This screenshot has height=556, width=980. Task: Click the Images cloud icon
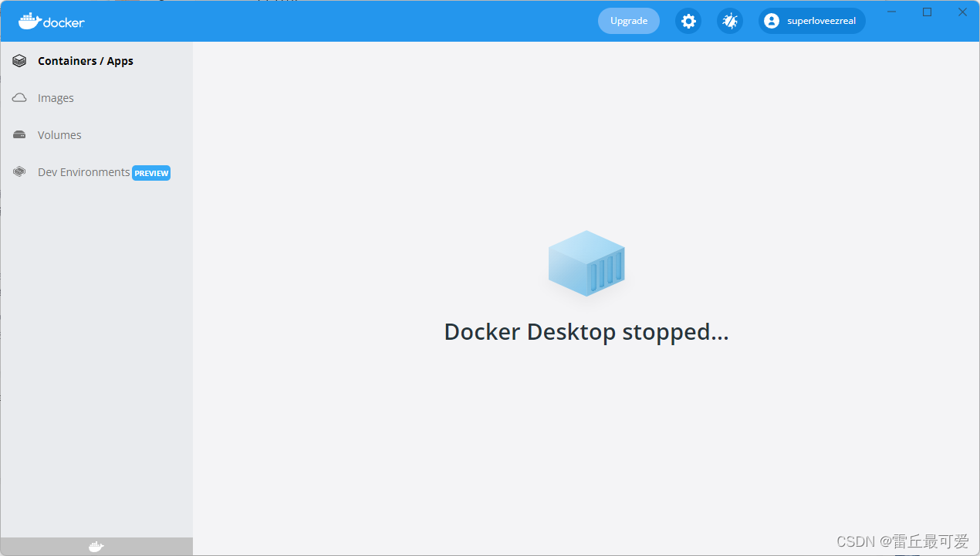(x=19, y=97)
